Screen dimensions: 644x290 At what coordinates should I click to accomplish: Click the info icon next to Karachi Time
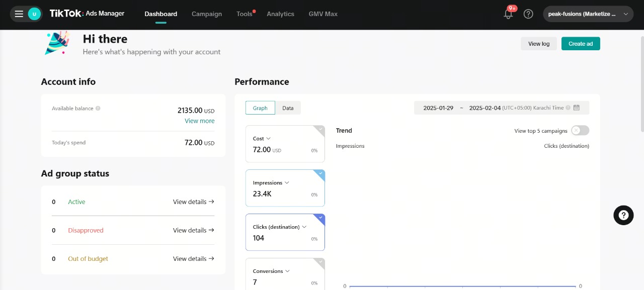coord(568,108)
